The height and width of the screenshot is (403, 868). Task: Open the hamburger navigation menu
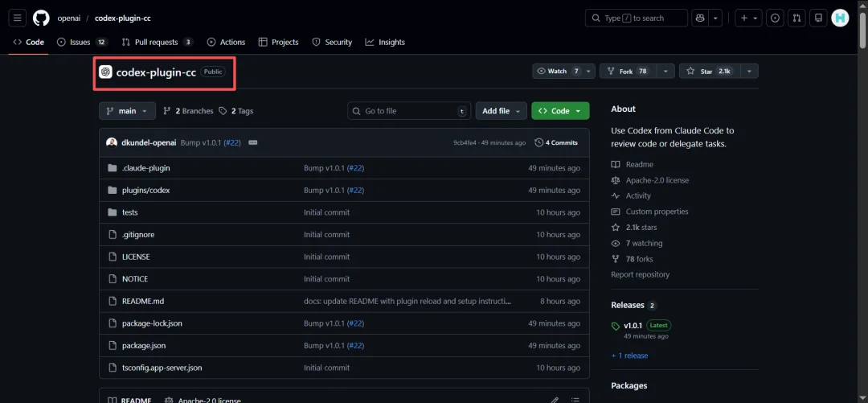[x=18, y=18]
